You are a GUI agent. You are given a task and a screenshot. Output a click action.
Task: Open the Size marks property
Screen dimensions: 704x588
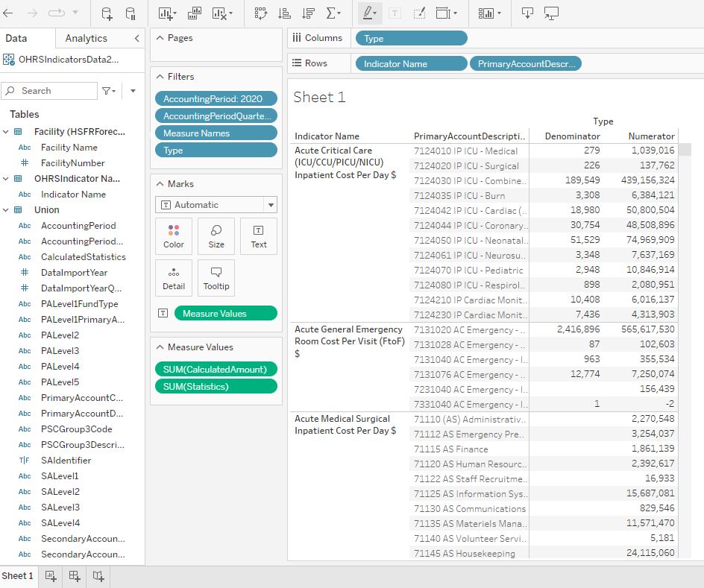coord(216,236)
